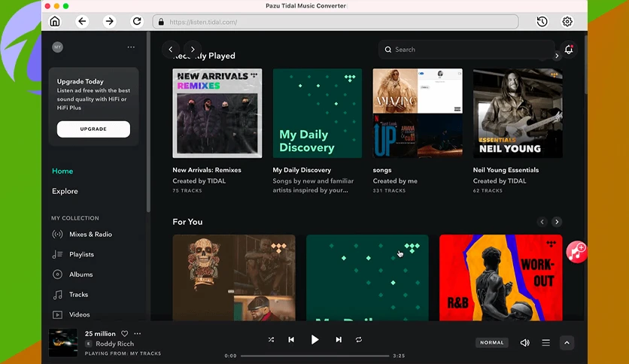Click the now playing album artwork
The image size is (629, 364).
click(x=63, y=343)
